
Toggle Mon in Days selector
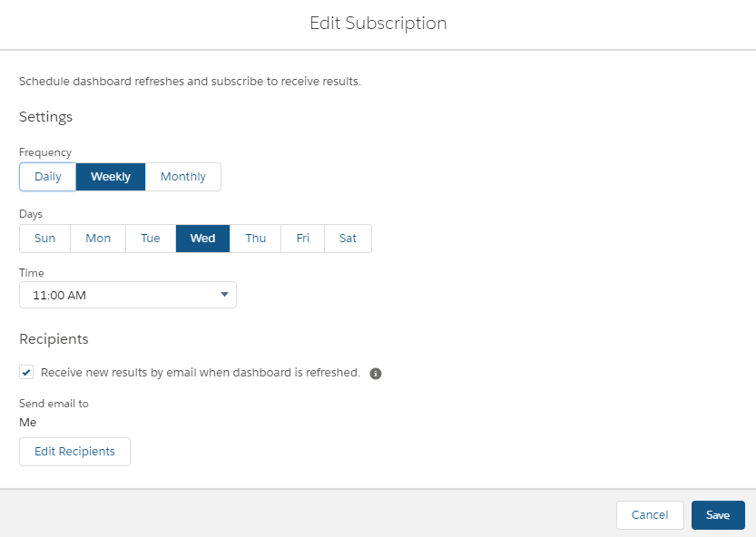98,239
